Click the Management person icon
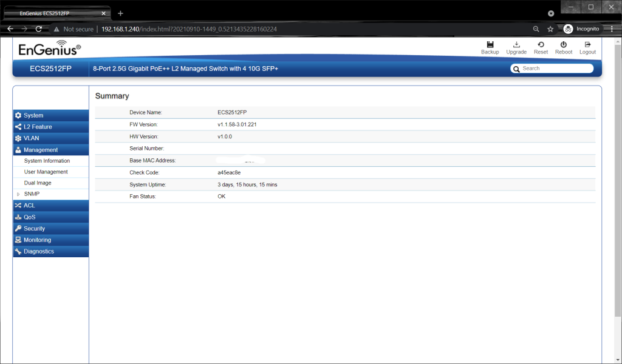 (x=18, y=150)
